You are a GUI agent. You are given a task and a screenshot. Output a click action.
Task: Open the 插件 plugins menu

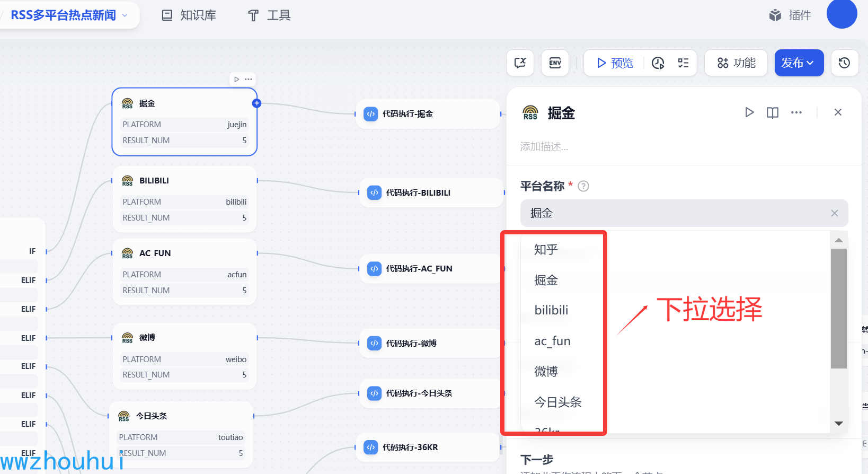[790, 15]
